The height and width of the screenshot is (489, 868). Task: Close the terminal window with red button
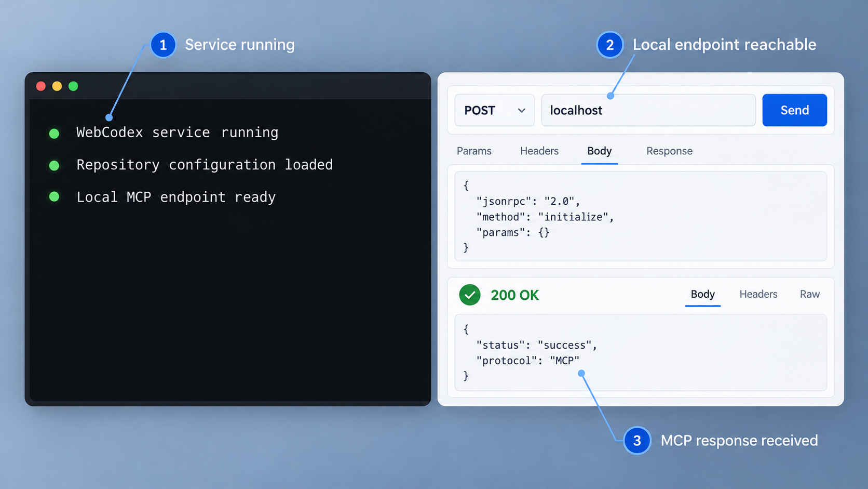(x=41, y=86)
